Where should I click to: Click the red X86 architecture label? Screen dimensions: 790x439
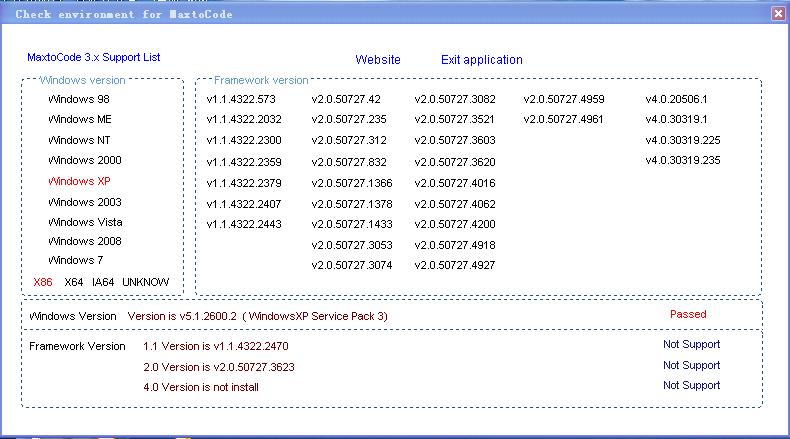pos(43,282)
